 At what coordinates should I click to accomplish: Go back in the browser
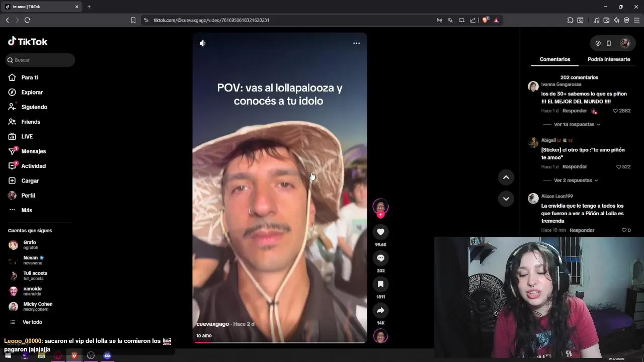(x=7, y=20)
